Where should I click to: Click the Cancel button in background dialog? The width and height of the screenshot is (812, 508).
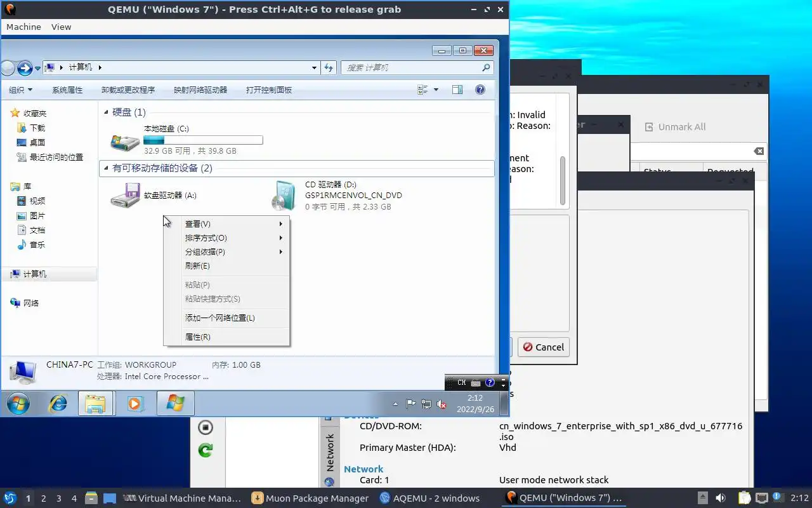coord(543,347)
